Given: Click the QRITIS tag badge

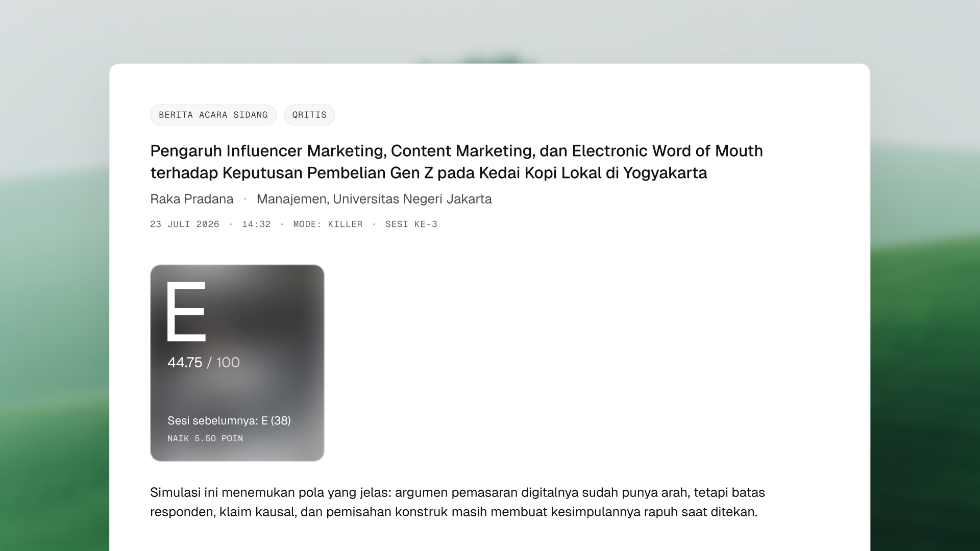Looking at the screenshot, I should pyautogui.click(x=309, y=115).
